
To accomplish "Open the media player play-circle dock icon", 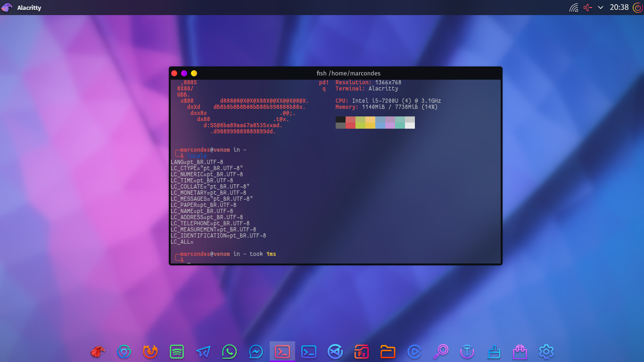I will coord(414,351).
